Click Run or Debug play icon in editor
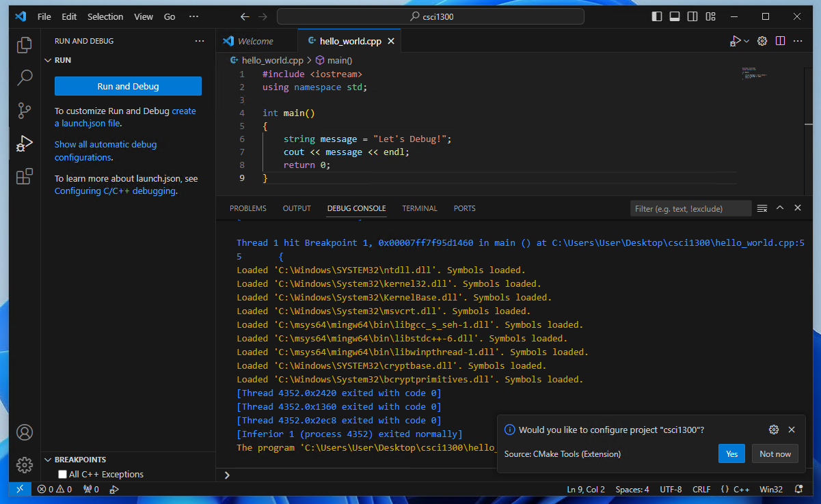The width and height of the screenshot is (821, 504). pos(735,42)
